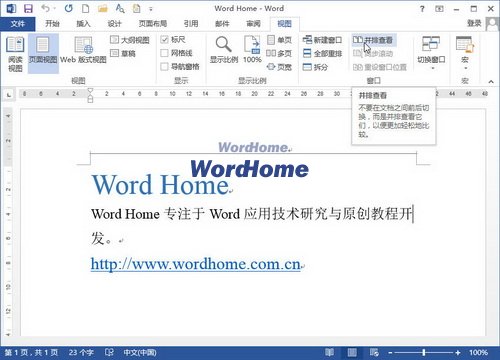Click the 100% zoom level in status bar
This screenshot has width=500, height=360.
pyautogui.click(x=478, y=352)
